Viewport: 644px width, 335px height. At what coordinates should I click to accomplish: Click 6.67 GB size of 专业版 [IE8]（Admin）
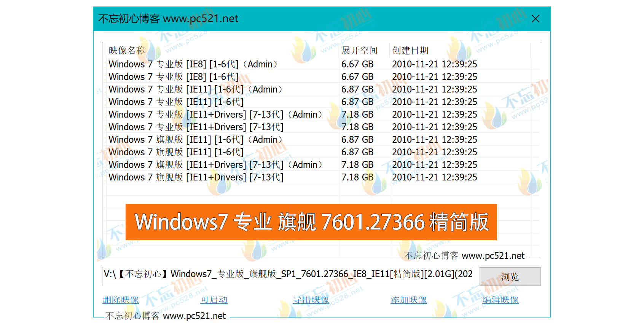pyautogui.click(x=357, y=64)
